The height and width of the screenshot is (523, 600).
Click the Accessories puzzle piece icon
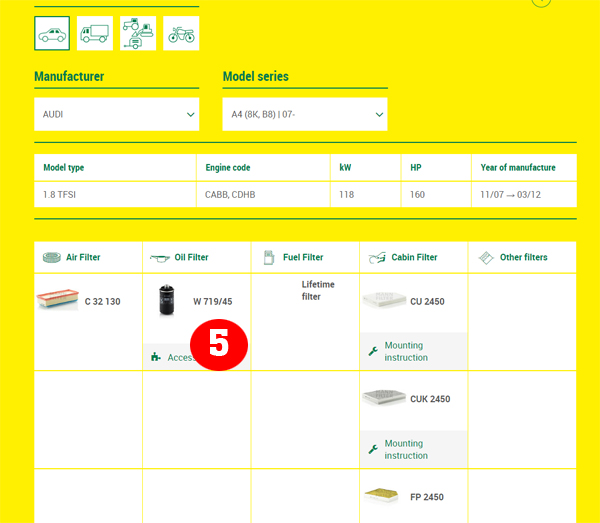pyautogui.click(x=155, y=357)
